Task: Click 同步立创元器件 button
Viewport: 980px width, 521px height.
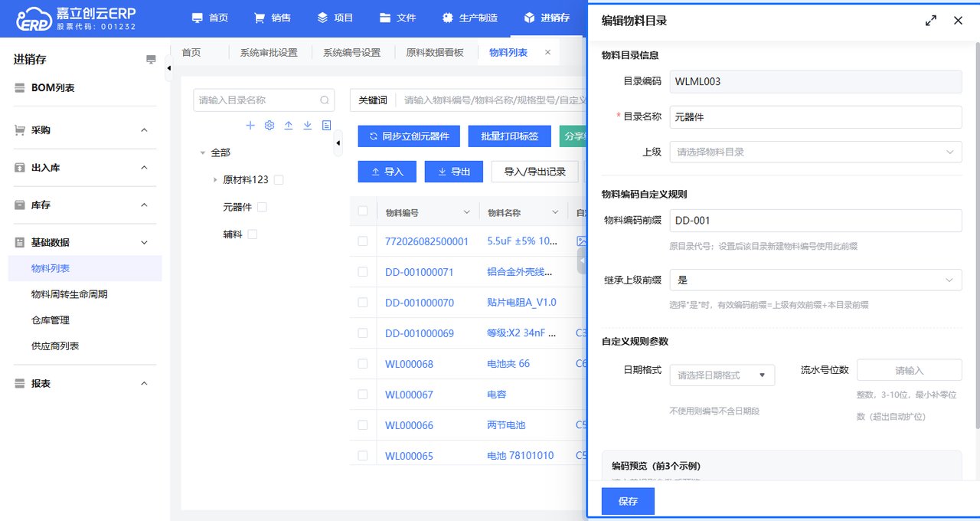Action: [408, 136]
